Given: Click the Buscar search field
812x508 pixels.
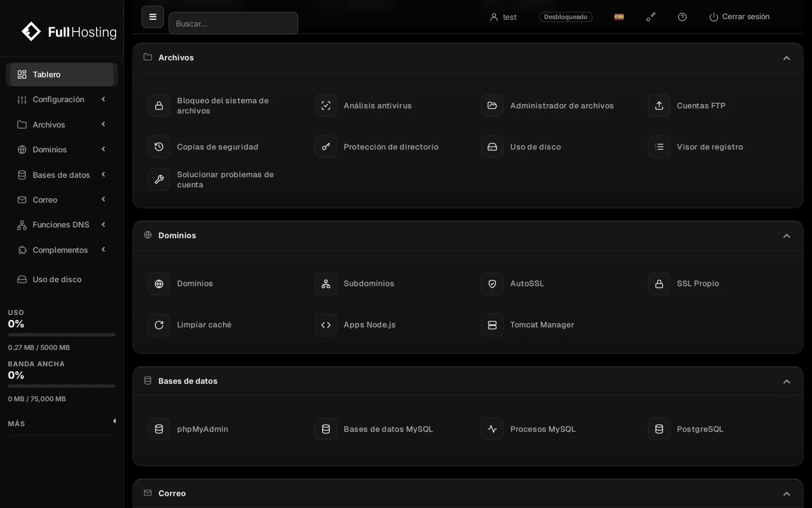Looking at the screenshot, I should (x=233, y=23).
